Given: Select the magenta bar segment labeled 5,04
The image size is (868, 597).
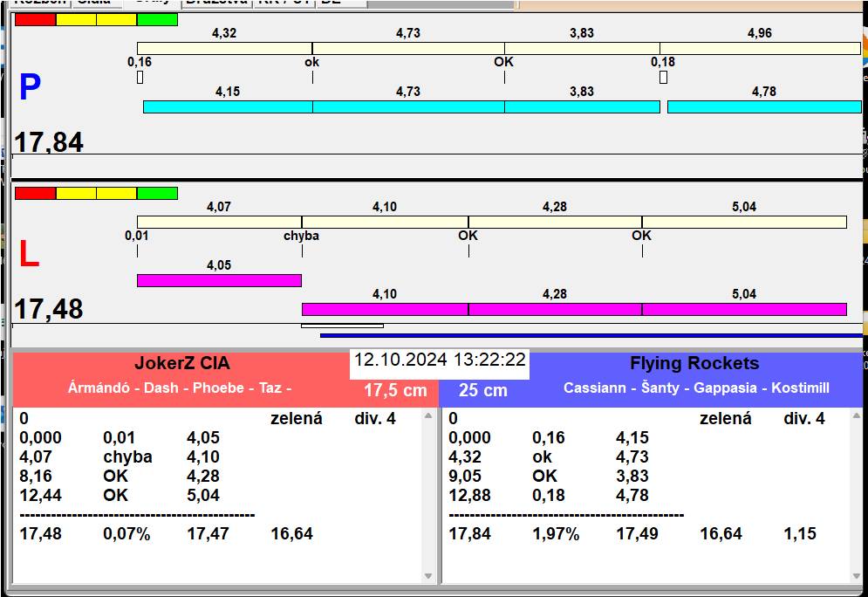Looking at the screenshot, I should point(744,310).
